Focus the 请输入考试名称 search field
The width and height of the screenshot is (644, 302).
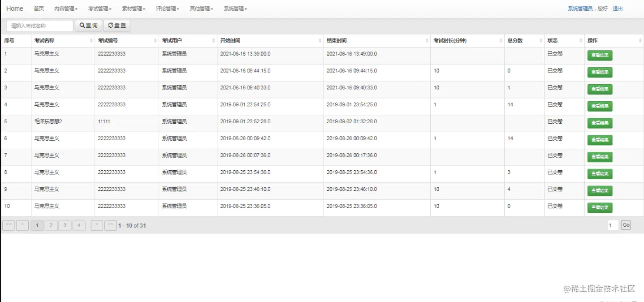[x=40, y=26]
